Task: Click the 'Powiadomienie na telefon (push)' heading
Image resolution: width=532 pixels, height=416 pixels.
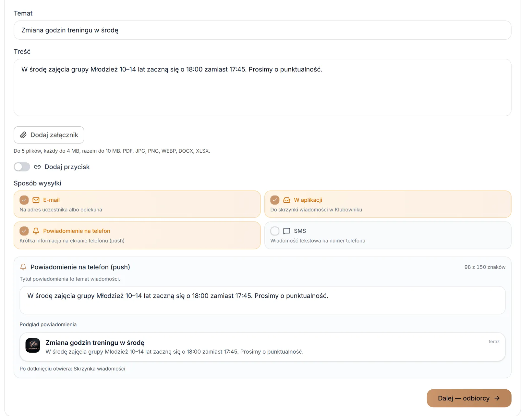Action: 80,267
